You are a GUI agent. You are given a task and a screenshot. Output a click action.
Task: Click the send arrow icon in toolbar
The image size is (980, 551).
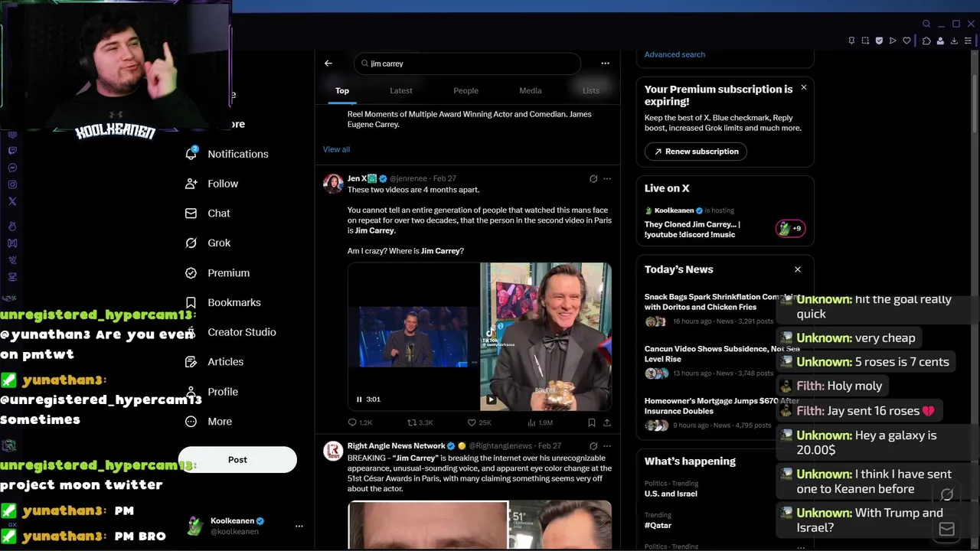[x=893, y=41]
